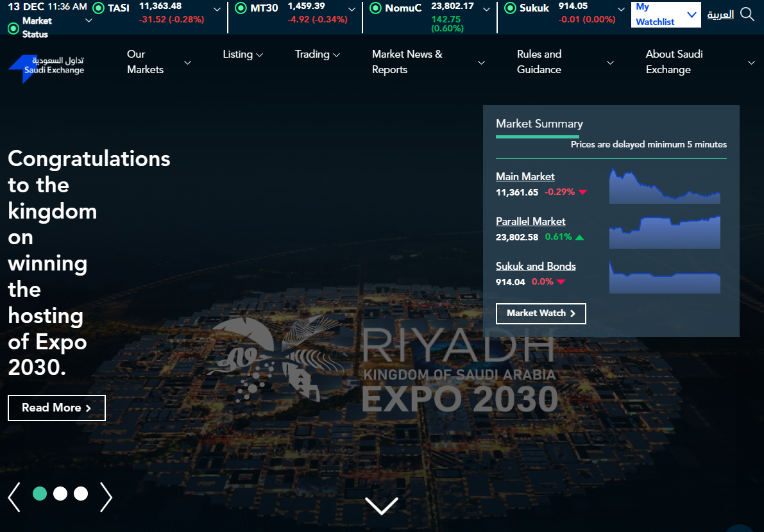Open the My Watchlist dropdown
Viewport: 764px width, 532px height.
click(x=666, y=14)
